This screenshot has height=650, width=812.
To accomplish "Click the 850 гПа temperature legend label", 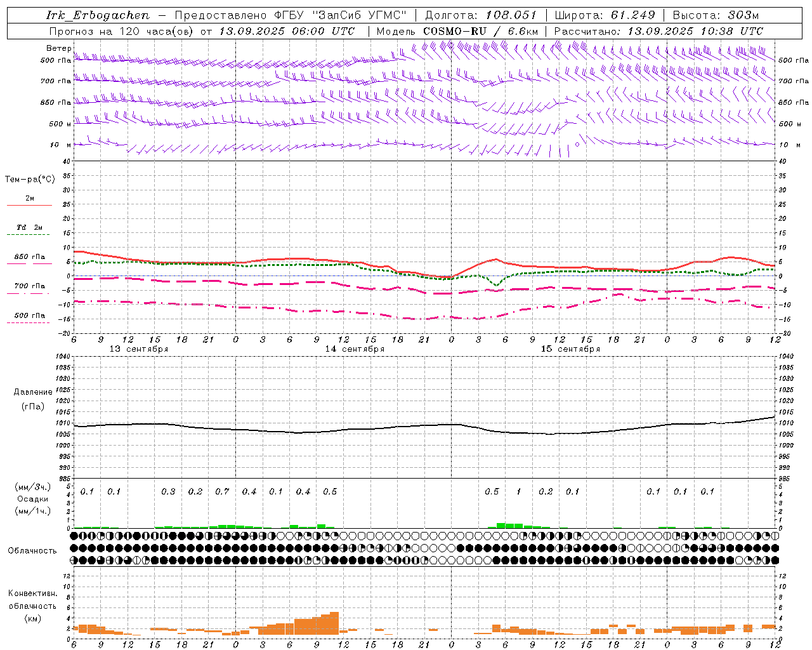I will point(30,257).
